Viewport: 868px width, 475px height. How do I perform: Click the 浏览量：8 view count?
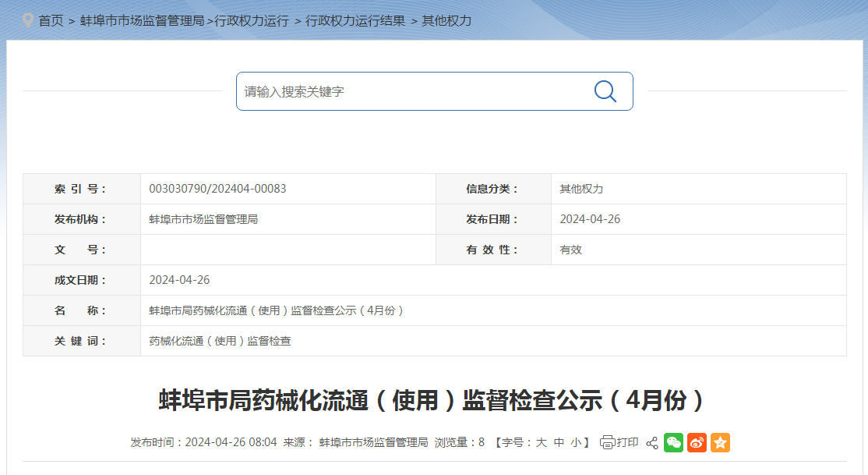[x=460, y=442]
